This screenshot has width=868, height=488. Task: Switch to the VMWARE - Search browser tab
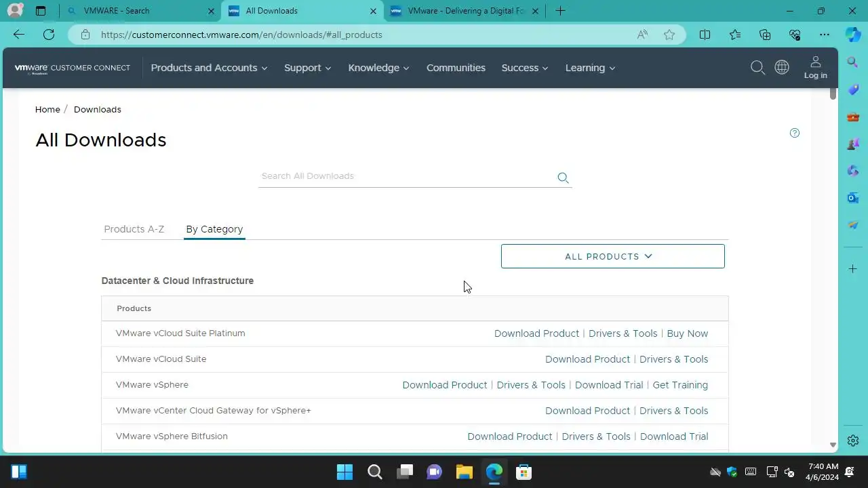[140, 11]
